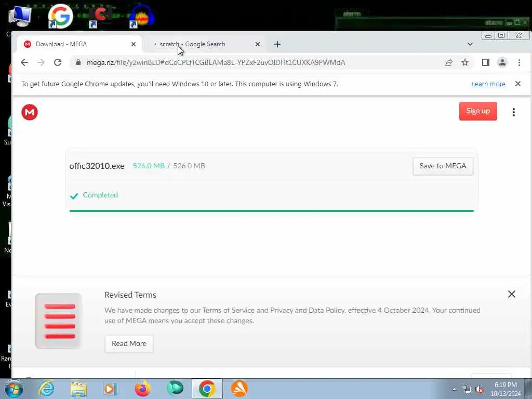Click the green download progress bar
532x399 pixels.
tap(271, 211)
